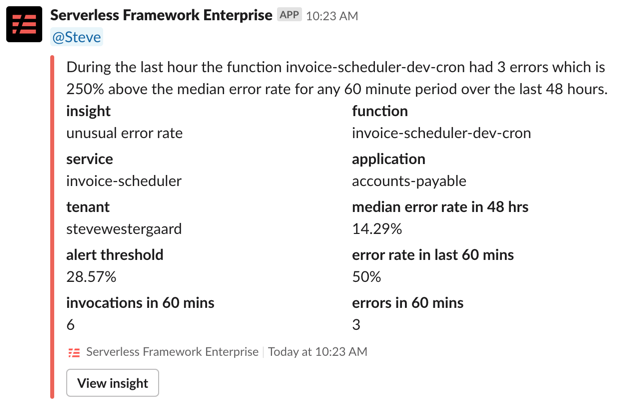Click the invoice-scheduler-dev-cron function value
The image size is (640, 404).
pyautogui.click(x=441, y=133)
